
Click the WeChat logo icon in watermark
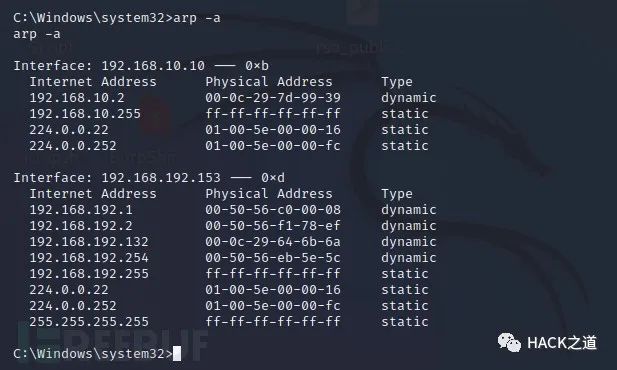tap(509, 342)
